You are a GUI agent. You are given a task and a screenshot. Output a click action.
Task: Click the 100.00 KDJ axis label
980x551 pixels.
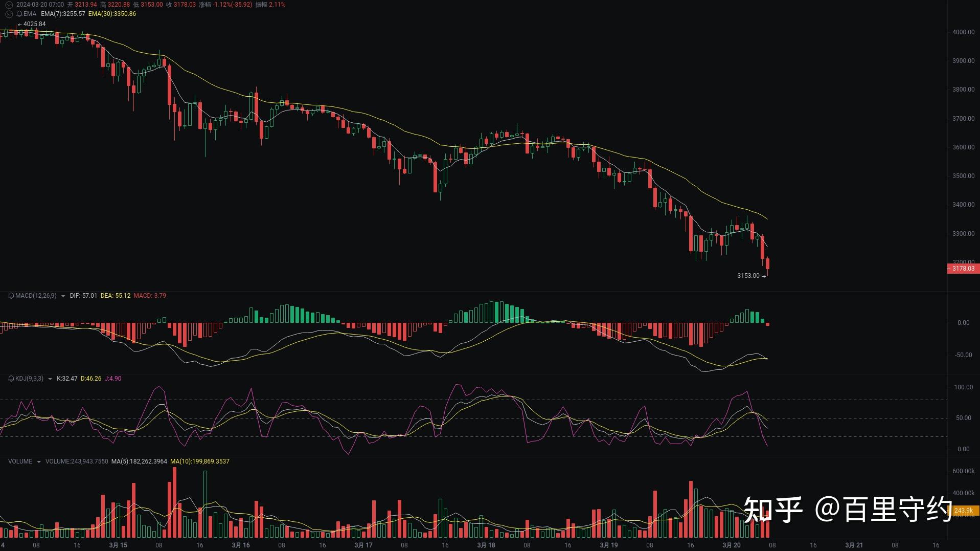pos(964,387)
